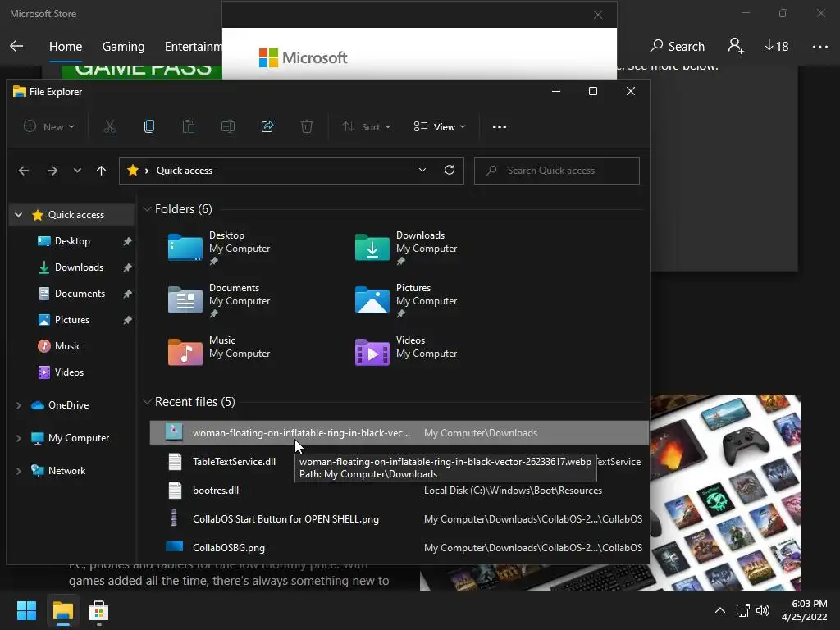Open the See more ellipsis in File Explorer toolbar

click(x=500, y=127)
